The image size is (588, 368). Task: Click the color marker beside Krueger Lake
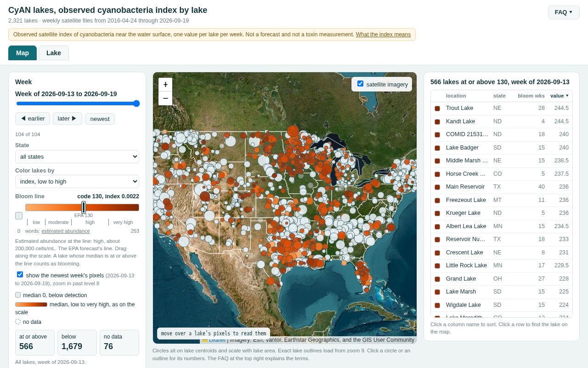coord(437,213)
